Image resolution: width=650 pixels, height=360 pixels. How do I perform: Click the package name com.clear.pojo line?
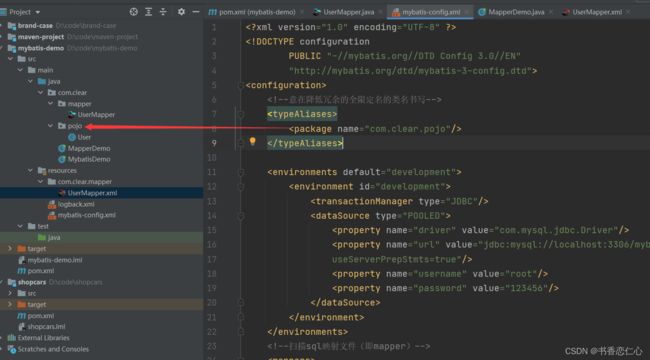pos(375,129)
